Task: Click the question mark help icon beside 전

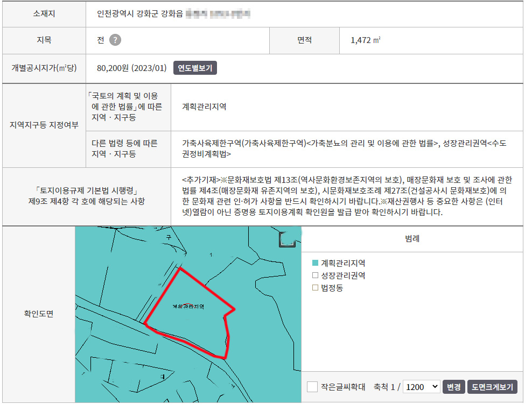Action: point(115,40)
